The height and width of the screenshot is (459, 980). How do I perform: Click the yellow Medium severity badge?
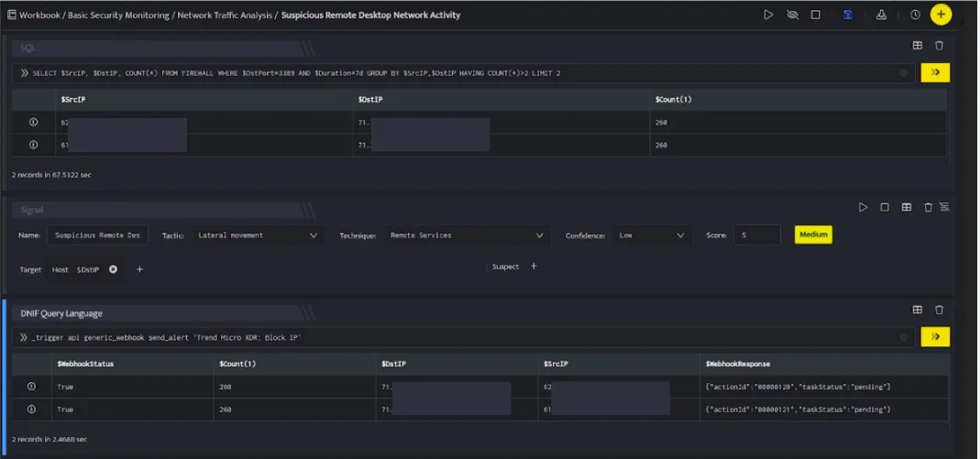tap(813, 235)
